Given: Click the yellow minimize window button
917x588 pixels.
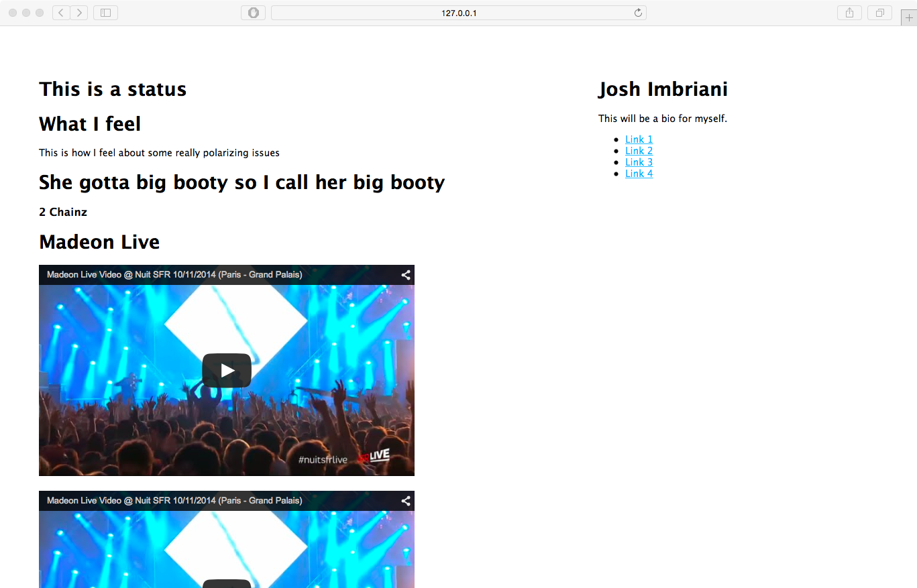Looking at the screenshot, I should coord(26,13).
